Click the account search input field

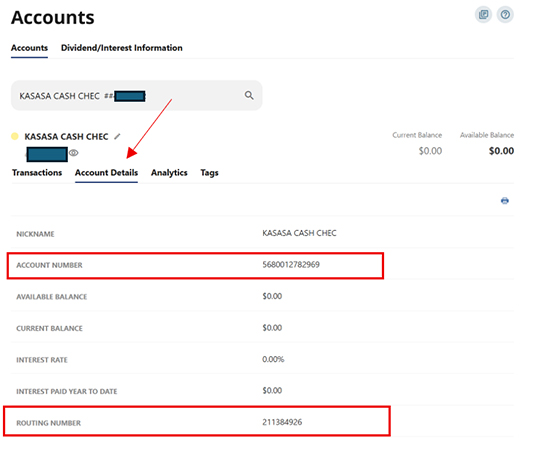[x=137, y=95]
